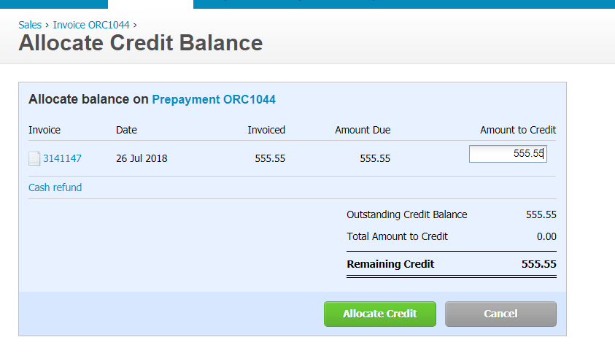Click the Cash refund link
Screen dimensions: 615x364
(55, 187)
